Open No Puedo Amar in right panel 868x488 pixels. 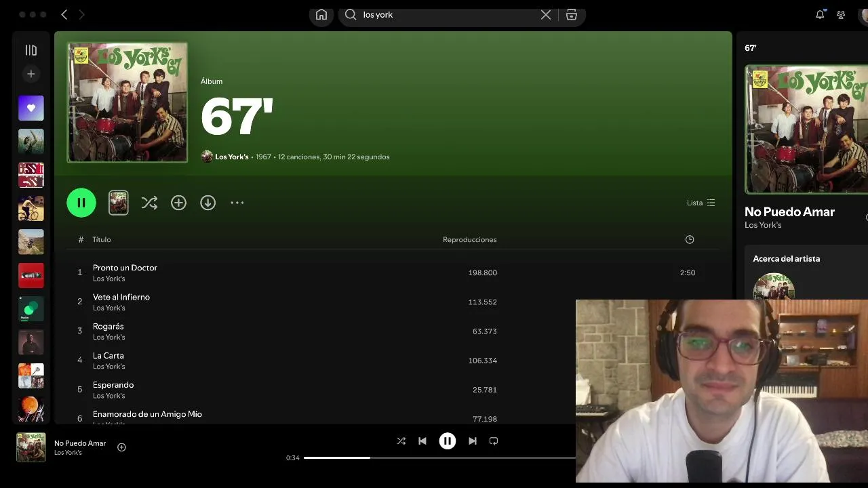tap(789, 211)
